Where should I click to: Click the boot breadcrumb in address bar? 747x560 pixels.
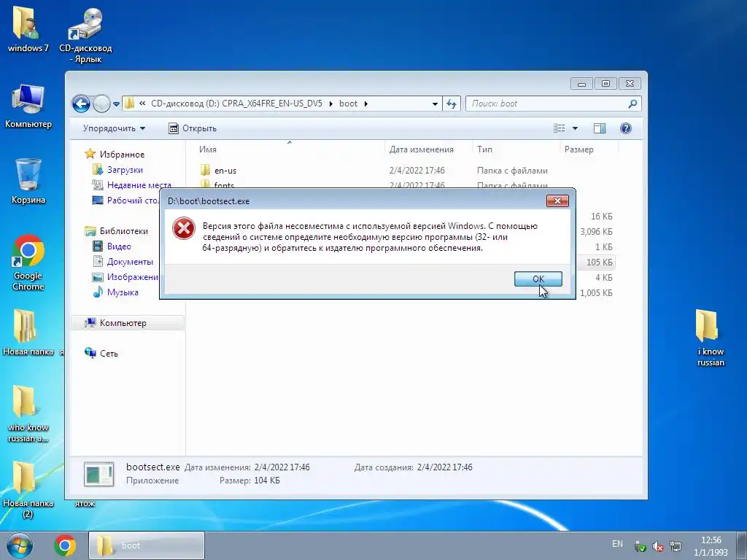348,104
